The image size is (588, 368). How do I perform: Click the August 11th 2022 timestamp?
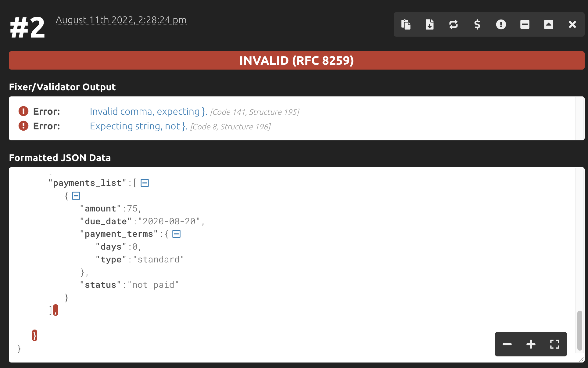click(121, 20)
